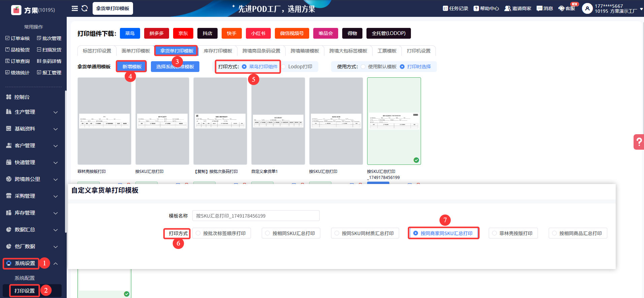Image resolution: width=644 pixels, height=298 pixels.
Task: Choose 按相同SKU汇总打印 option
Action: [291, 233]
